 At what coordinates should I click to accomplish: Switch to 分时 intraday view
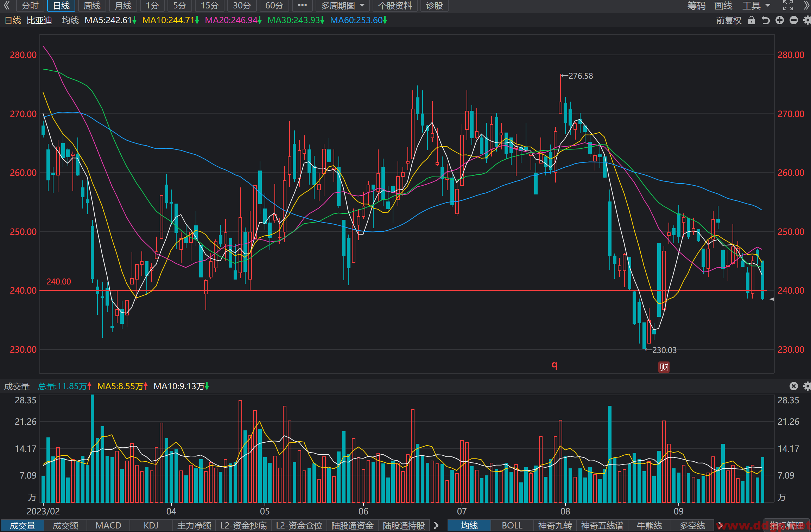pos(30,6)
